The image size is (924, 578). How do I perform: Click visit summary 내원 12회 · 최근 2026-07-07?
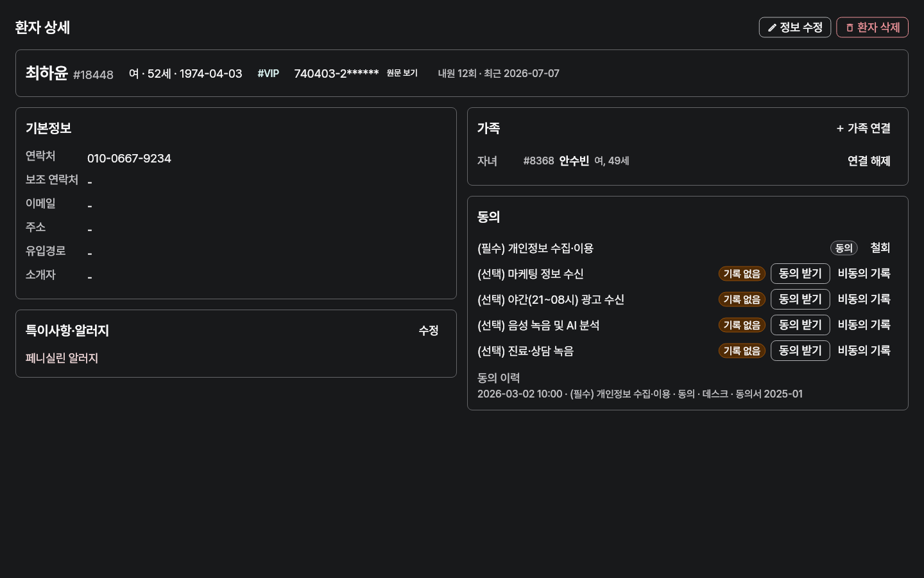(499, 73)
